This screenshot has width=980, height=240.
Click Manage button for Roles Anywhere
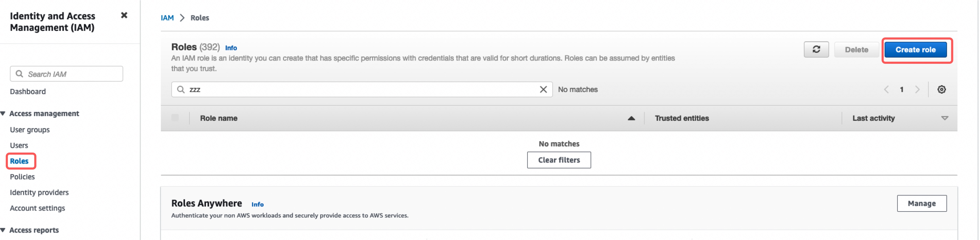(x=921, y=203)
